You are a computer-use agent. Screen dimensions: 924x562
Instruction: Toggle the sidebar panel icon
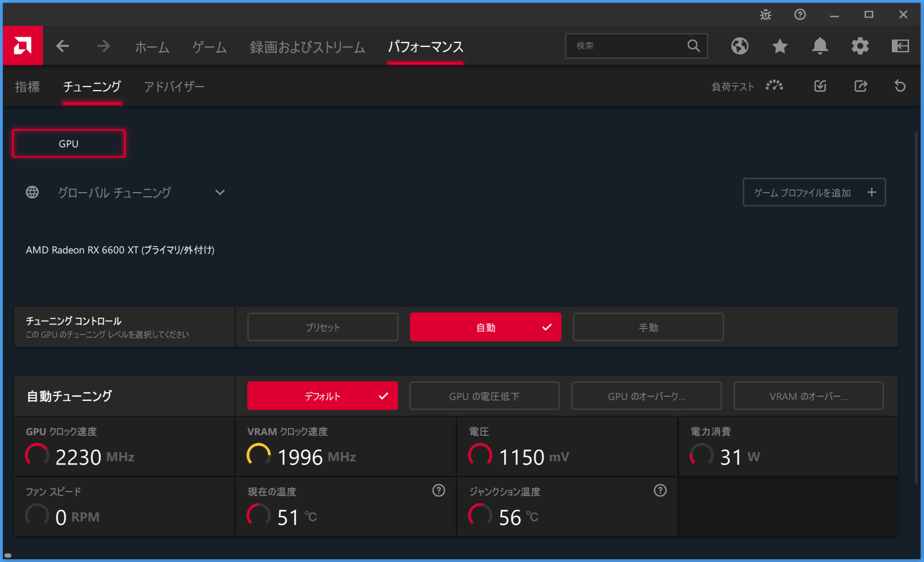pyautogui.click(x=900, y=46)
